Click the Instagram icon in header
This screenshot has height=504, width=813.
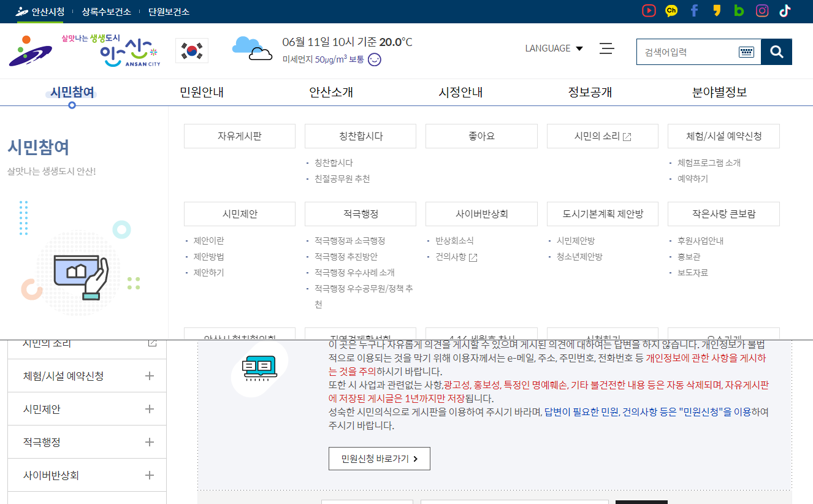[762, 11]
